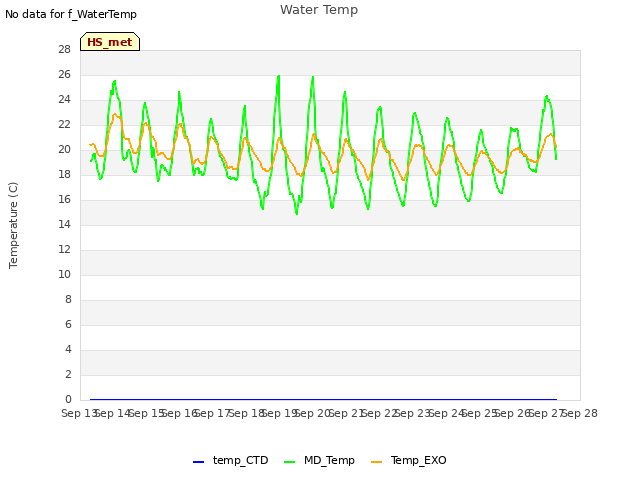Click the 16 y-axis tick label
Image resolution: width=640 pixels, height=480 pixels.
pos(64,199)
